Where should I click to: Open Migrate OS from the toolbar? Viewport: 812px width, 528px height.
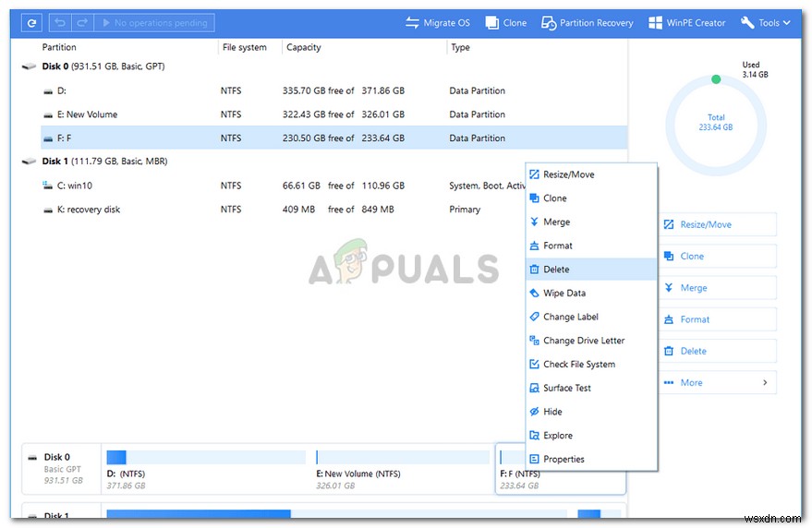[438, 23]
